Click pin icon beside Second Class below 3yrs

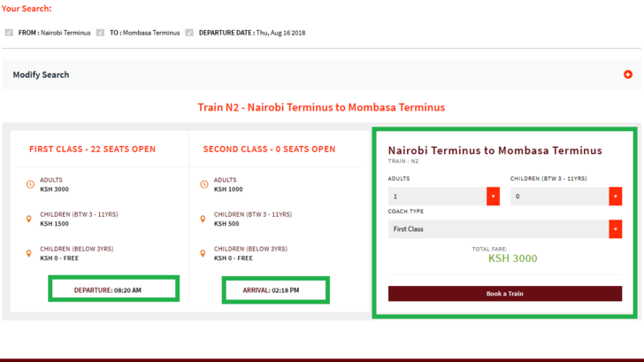coord(203,253)
